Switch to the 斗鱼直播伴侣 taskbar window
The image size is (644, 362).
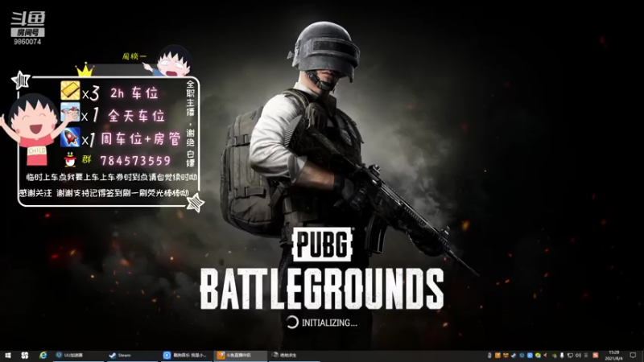(241, 356)
